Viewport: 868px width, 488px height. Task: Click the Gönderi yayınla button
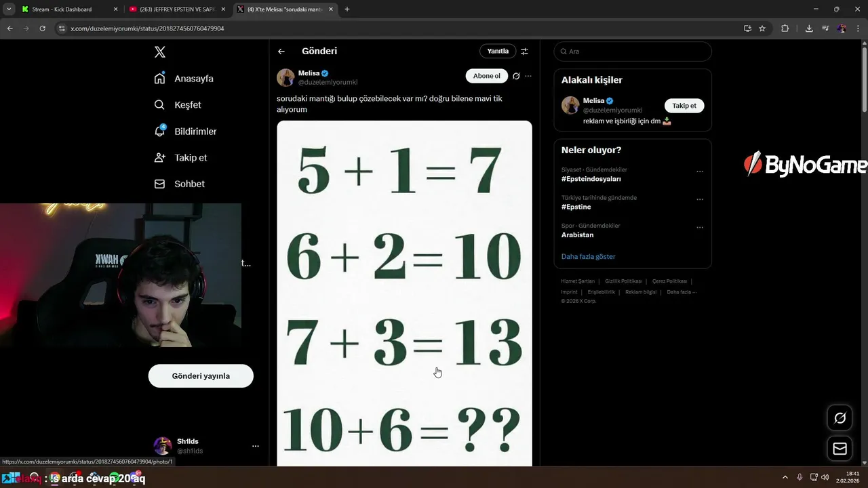(x=201, y=376)
